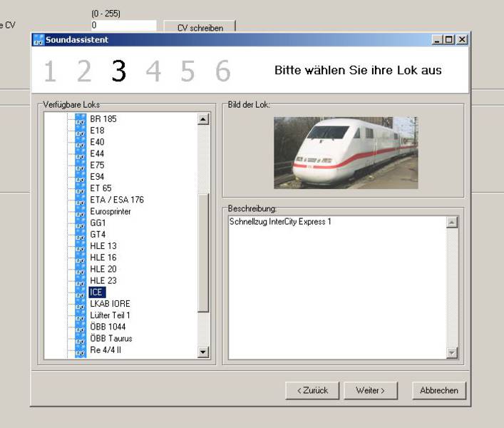Cancel the wizard via Abbrechen
504x428 pixels.
438,391
